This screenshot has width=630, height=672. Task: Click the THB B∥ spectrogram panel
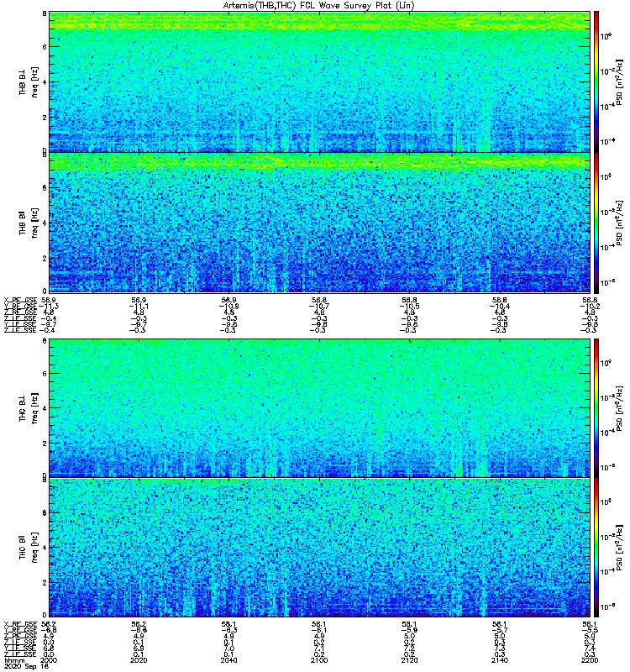coord(320,223)
